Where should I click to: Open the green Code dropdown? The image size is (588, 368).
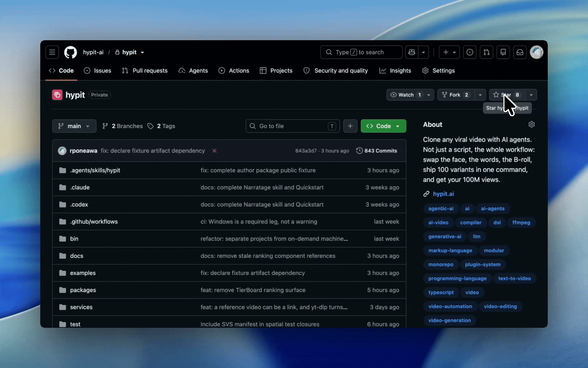383,126
